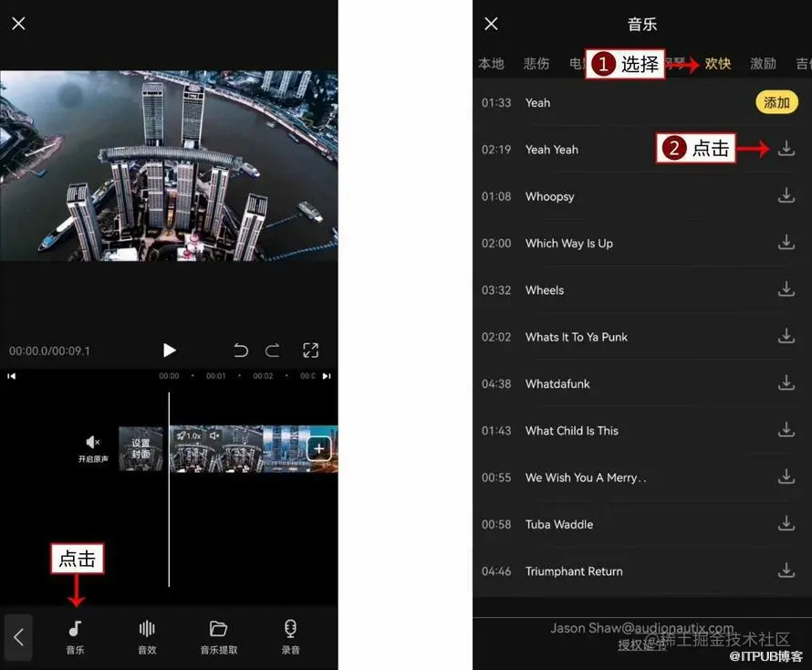Click the 00:00.0/00:09.1 time display

pyautogui.click(x=49, y=351)
